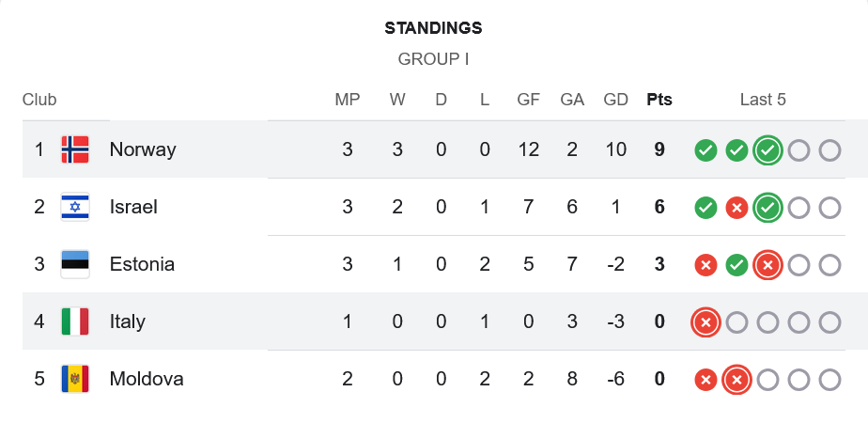Click the Last 5 column header
The image size is (868, 423).
coord(763,100)
